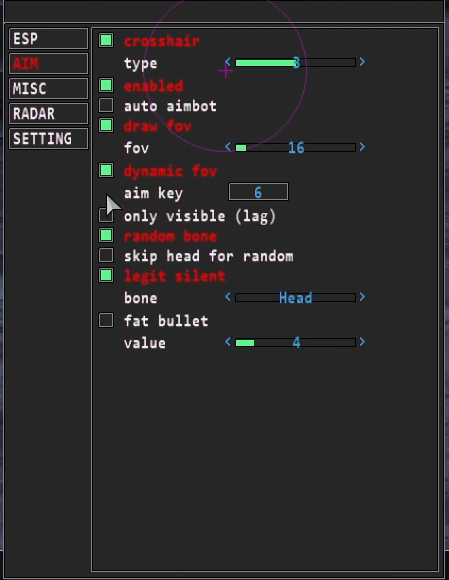Click the 'bone' label

(x=141, y=298)
